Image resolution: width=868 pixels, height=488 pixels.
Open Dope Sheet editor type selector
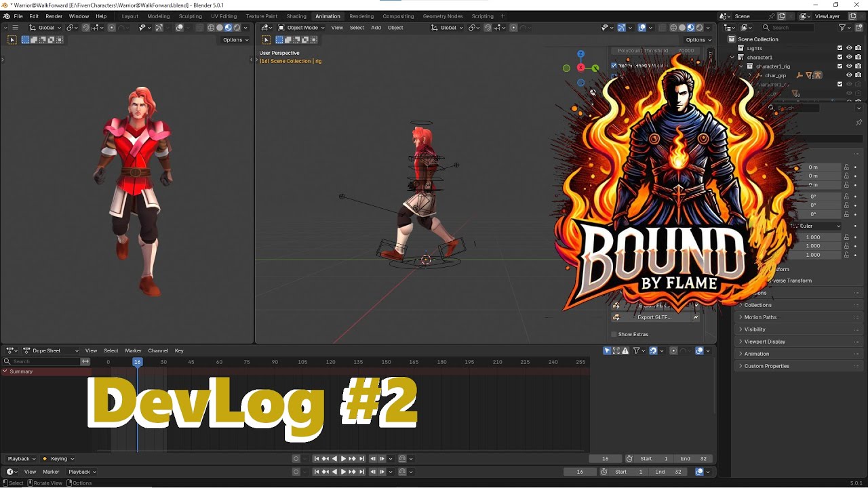[x=12, y=350]
